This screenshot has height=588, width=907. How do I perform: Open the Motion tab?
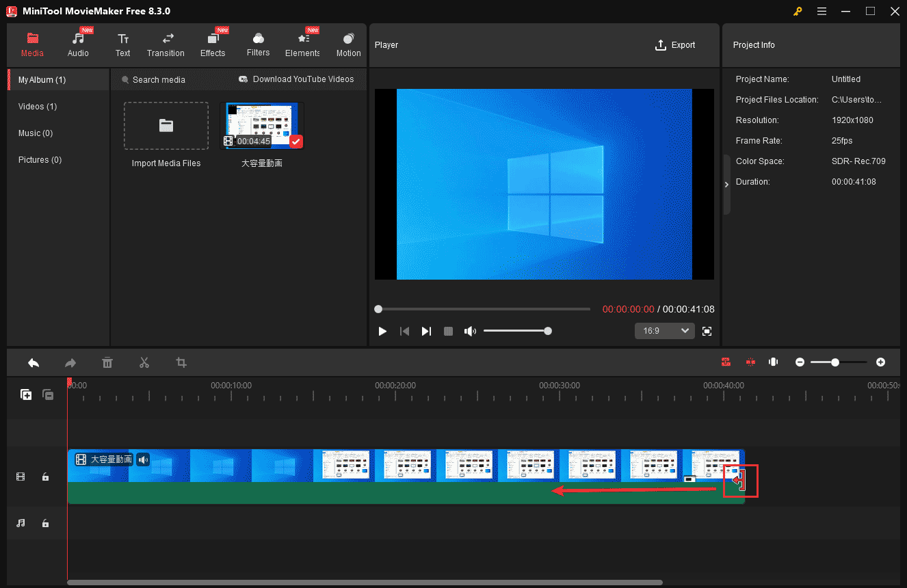pyautogui.click(x=348, y=45)
